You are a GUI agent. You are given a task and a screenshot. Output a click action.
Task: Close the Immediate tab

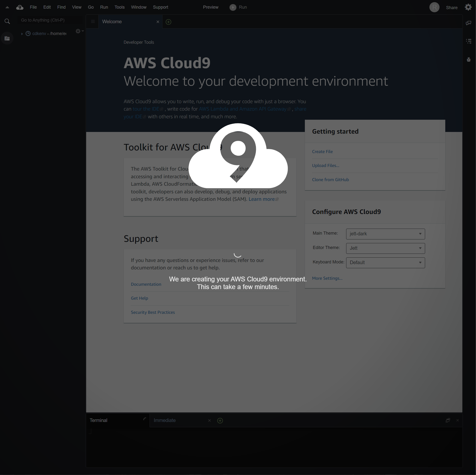coord(209,420)
